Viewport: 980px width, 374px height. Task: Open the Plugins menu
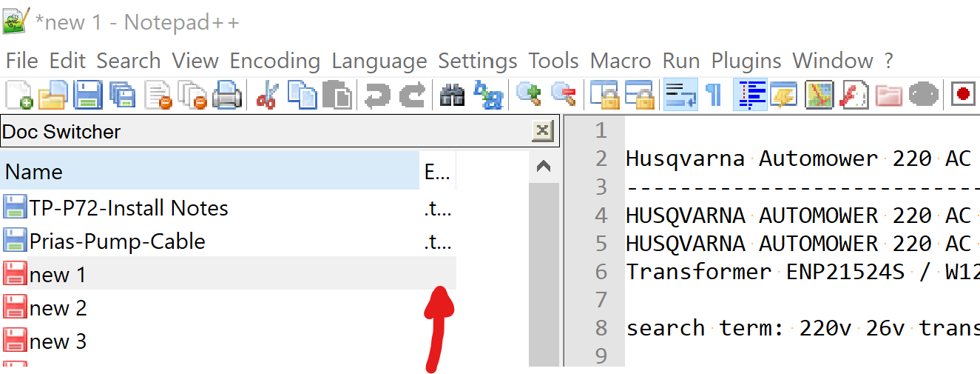tap(746, 61)
